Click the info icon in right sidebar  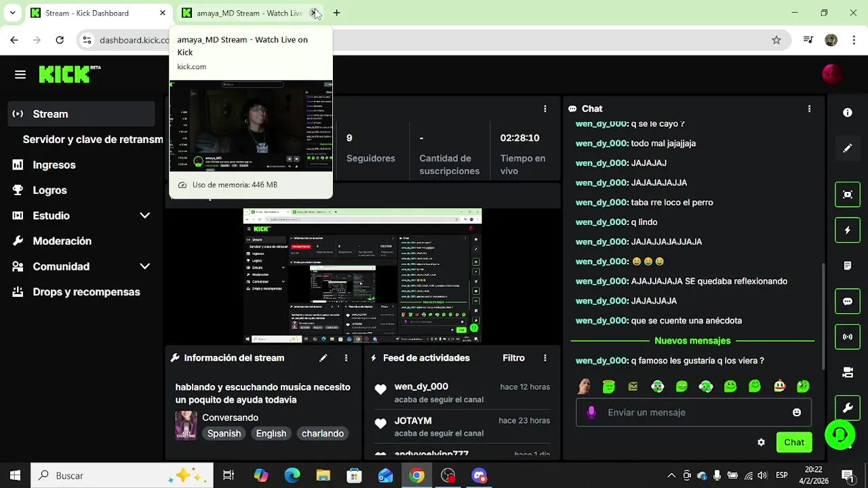pos(848,113)
